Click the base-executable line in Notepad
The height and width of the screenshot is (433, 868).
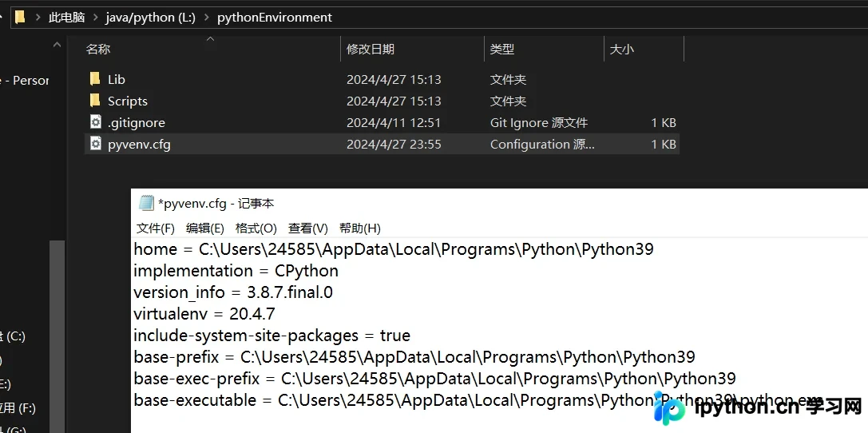tap(479, 400)
